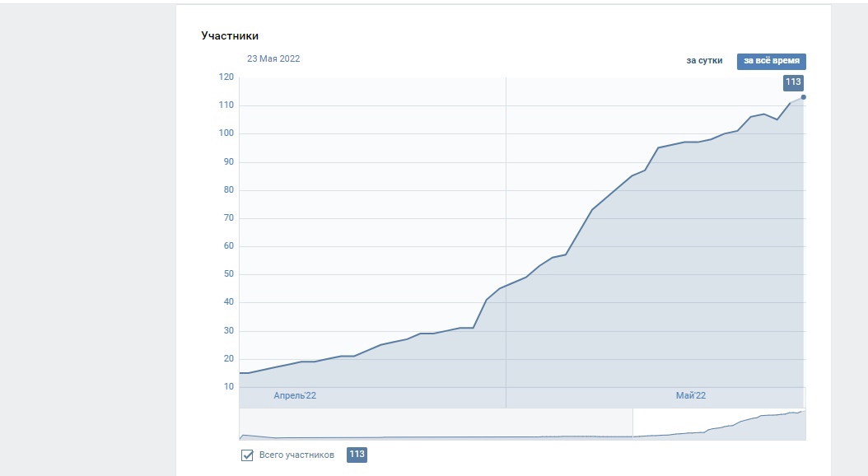The image size is (868, 476).
Task: Switch to the "за сутки" view
Action: (x=704, y=61)
